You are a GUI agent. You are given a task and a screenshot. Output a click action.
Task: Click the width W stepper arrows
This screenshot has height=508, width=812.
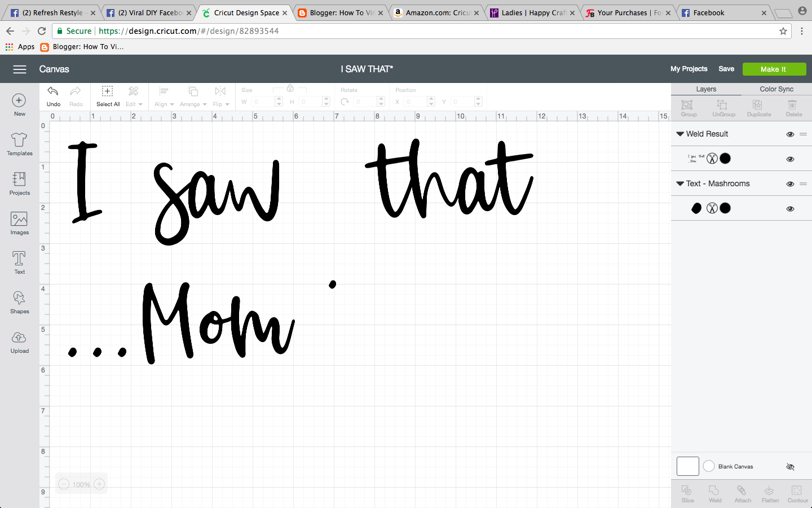(279, 102)
